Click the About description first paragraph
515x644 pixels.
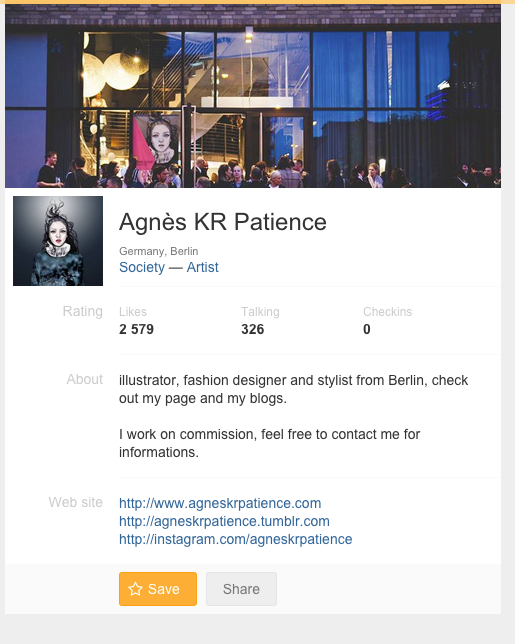tap(293, 389)
